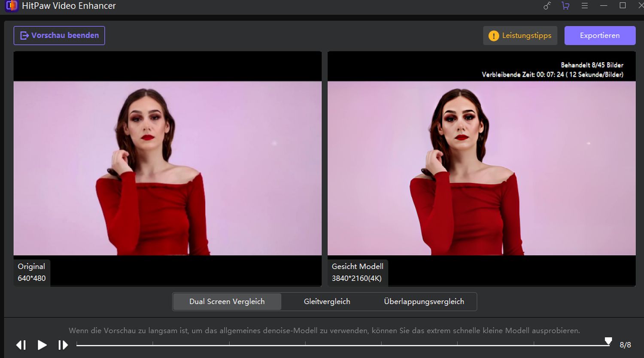644x358 pixels.
Task: Minimize the HitPaw window
Action: 604,6
